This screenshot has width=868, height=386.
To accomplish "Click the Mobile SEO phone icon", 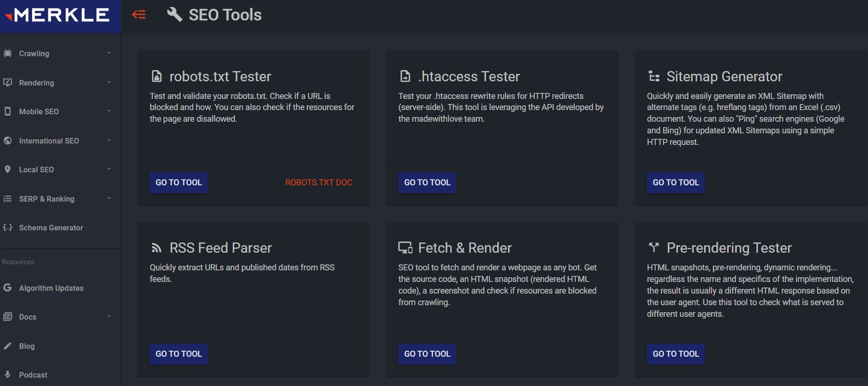I will (7, 111).
